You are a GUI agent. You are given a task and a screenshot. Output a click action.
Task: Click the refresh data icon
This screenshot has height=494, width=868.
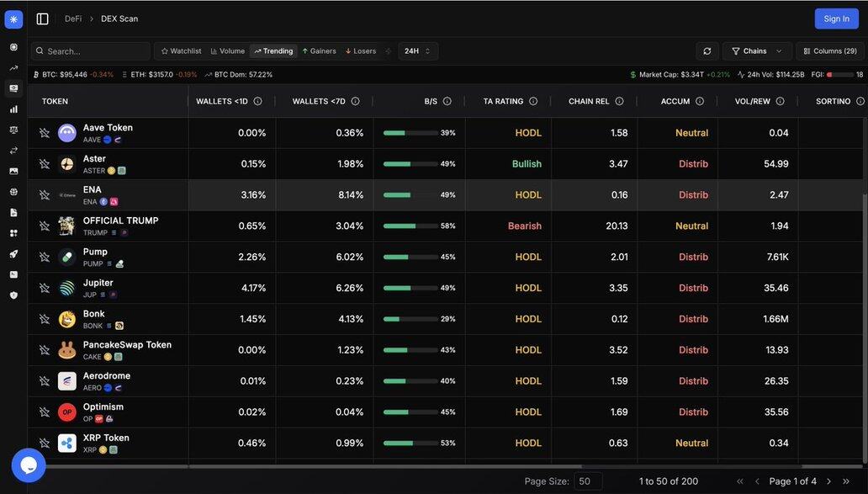707,51
